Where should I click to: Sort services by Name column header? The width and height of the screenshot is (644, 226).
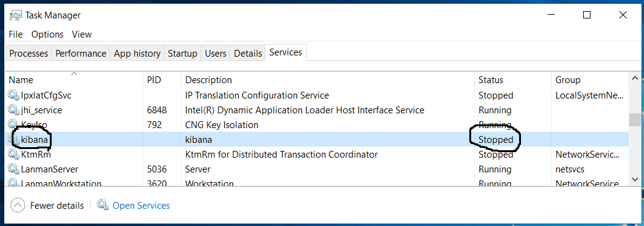pyautogui.click(x=74, y=79)
